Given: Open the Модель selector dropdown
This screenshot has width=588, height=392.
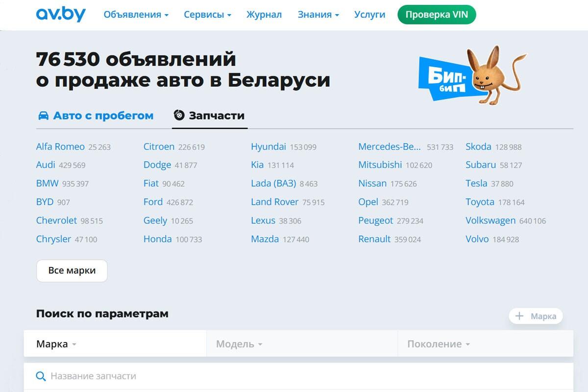Looking at the screenshot, I should click(239, 344).
